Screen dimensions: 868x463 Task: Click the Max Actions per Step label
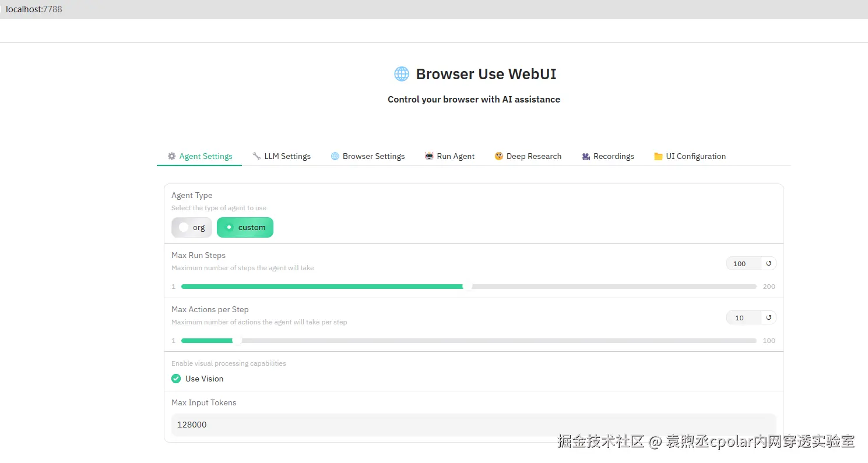(210, 309)
